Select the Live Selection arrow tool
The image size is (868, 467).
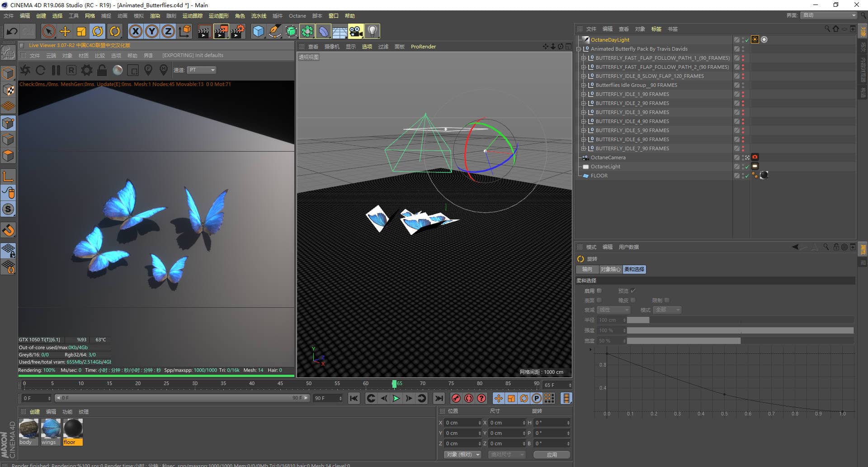pyautogui.click(x=48, y=31)
